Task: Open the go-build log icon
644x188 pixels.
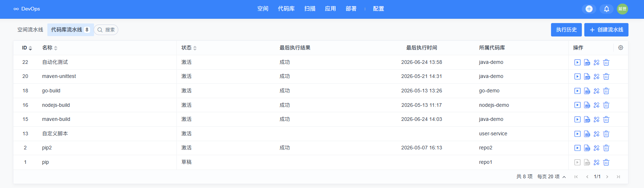Action: pos(587,91)
